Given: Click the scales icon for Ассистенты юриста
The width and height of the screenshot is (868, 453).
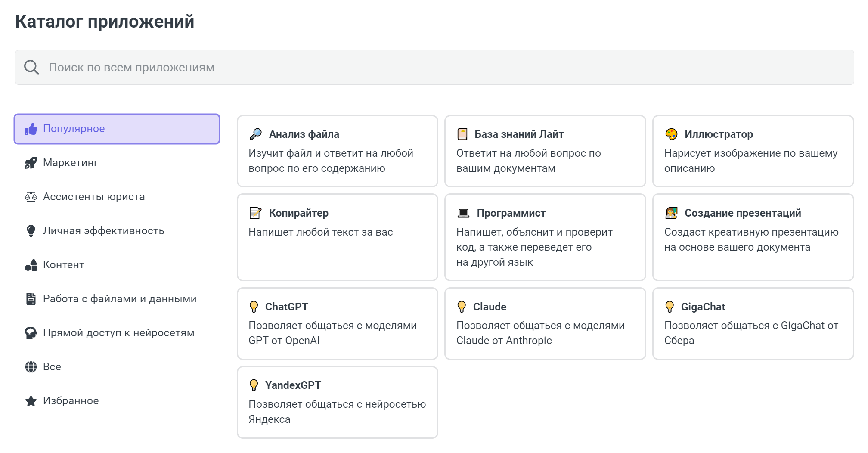Looking at the screenshot, I should point(31,197).
